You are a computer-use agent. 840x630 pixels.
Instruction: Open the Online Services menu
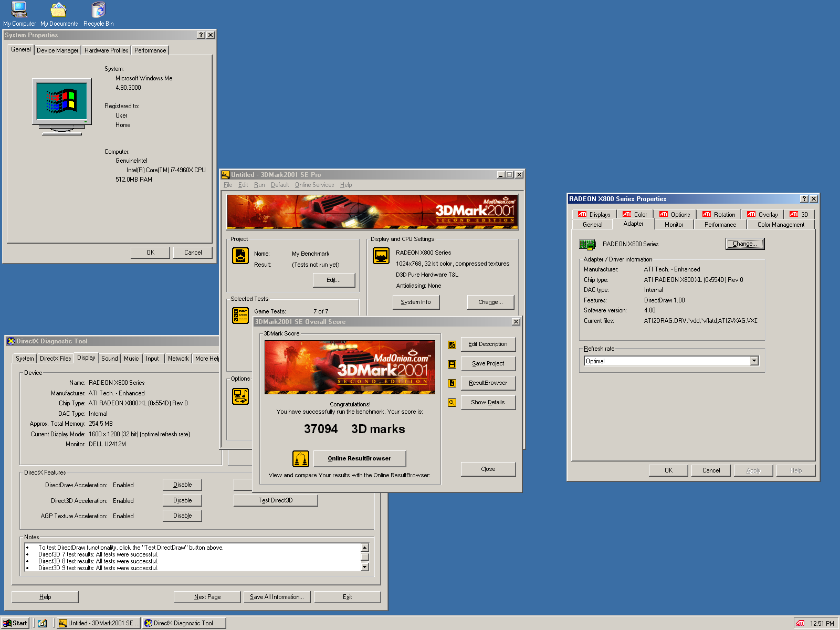(x=314, y=185)
